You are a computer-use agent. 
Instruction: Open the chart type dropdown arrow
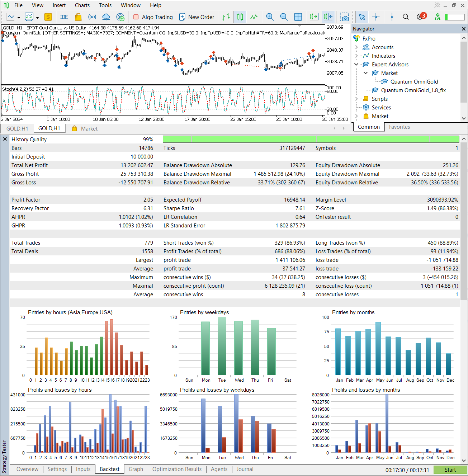click(x=19, y=17)
